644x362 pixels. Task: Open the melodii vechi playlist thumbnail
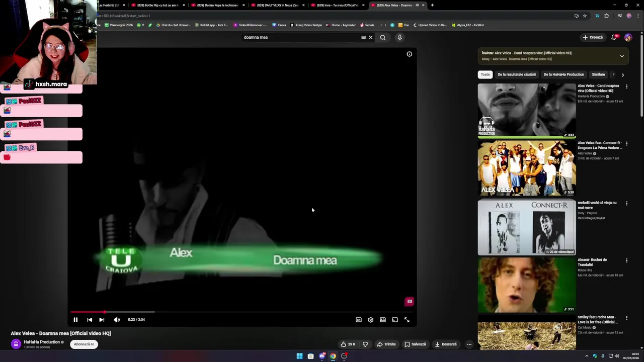[x=527, y=227]
